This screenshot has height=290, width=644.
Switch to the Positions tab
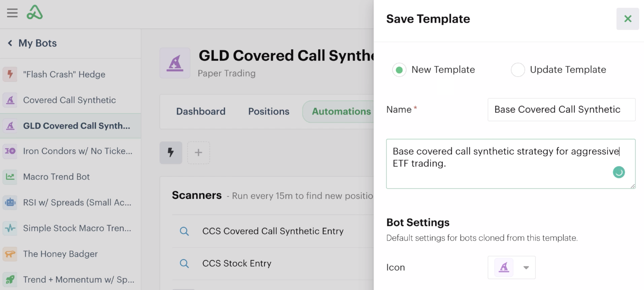(269, 111)
